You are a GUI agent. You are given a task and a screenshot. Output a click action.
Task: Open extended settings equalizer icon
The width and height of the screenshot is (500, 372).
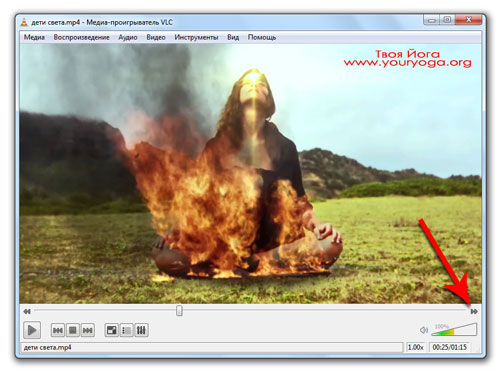tap(141, 330)
